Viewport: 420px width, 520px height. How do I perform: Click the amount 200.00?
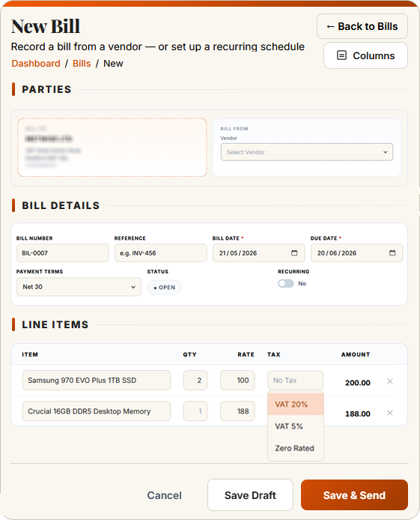pos(357,383)
